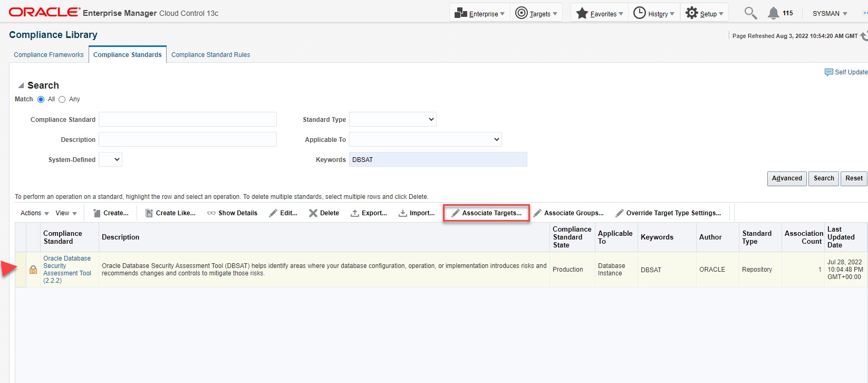
Task: Open the Applicable To dropdown
Action: (426, 139)
